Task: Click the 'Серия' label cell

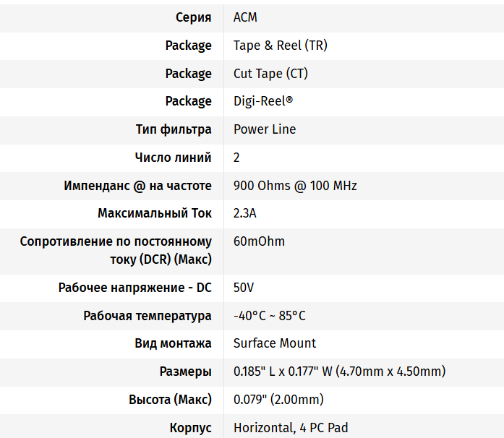Action: click(193, 17)
